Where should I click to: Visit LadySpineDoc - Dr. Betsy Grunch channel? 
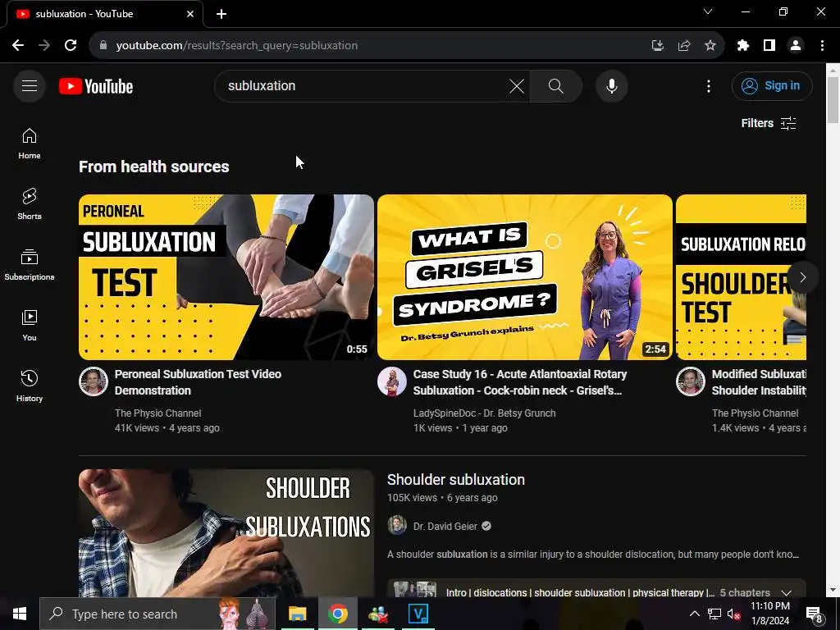[484, 413]
